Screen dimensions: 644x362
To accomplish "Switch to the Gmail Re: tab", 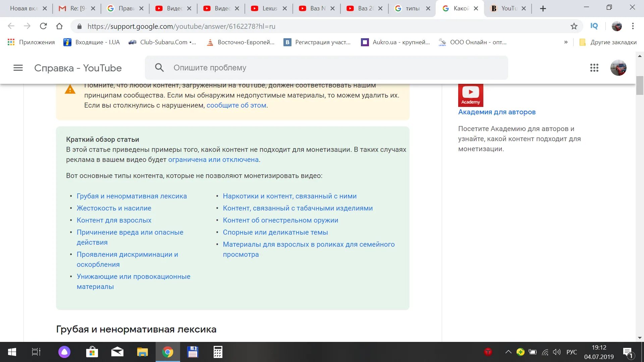I will point(77,8).
